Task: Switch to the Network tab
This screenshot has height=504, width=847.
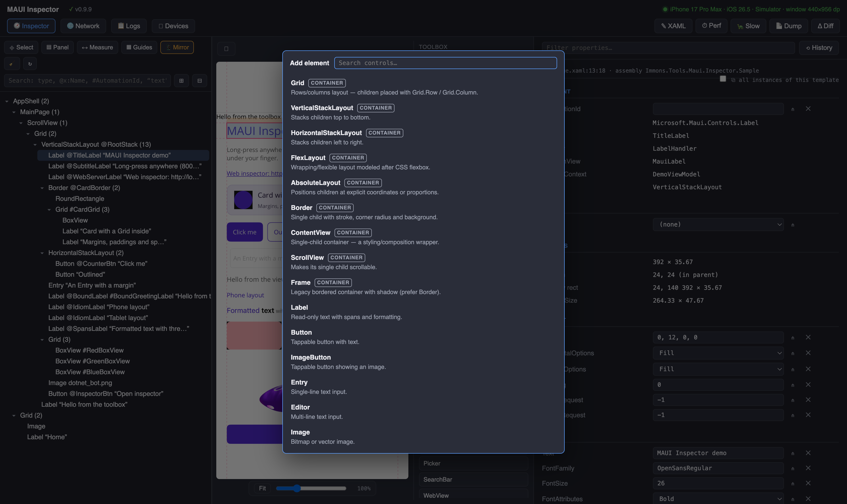Action: [83, 26]
